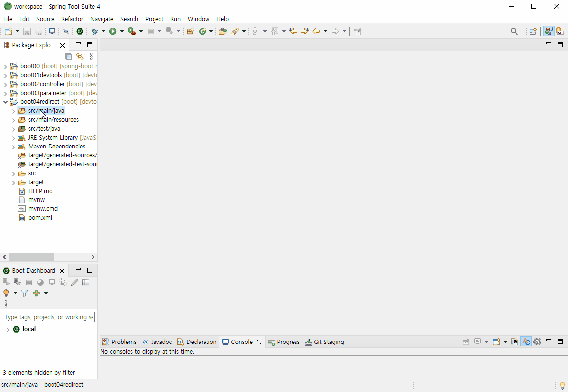Click the Package Explorer horizontal scrollbar thumb

tap(32, 257)
